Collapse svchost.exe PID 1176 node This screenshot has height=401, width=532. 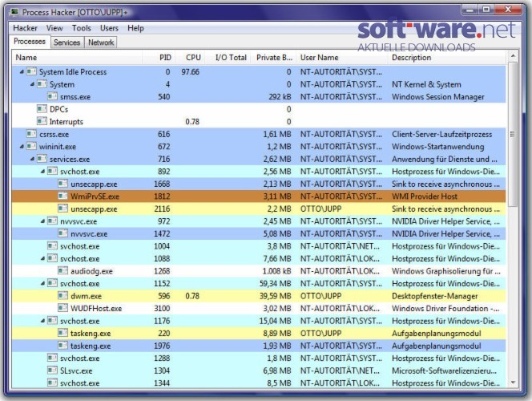click(x=42, y=321)
